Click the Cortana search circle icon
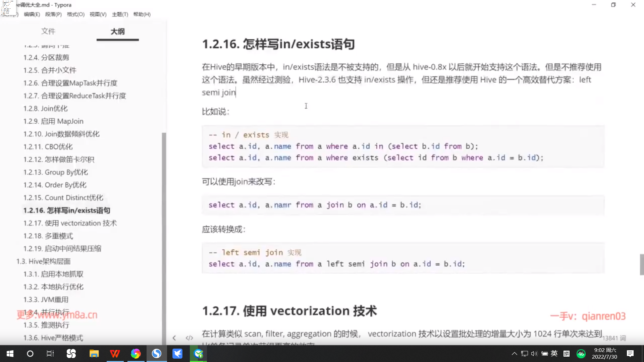Screen dimensions: 644x362 pyautogui.click(x=30, y=354)
